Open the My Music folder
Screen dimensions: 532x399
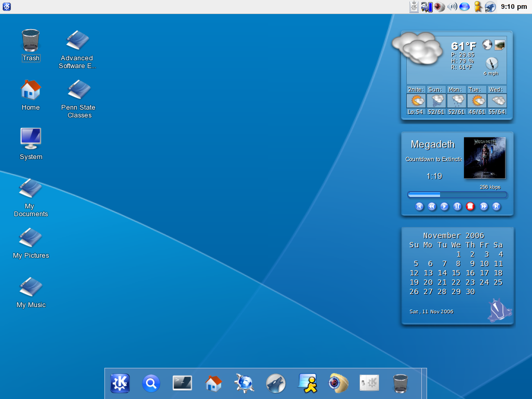point(31,292)
